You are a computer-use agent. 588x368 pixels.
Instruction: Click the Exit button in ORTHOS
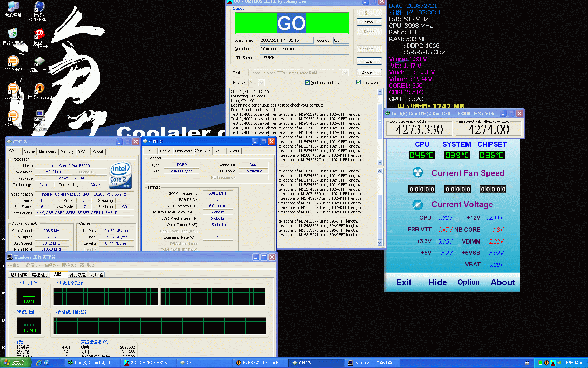pos(369,61)
